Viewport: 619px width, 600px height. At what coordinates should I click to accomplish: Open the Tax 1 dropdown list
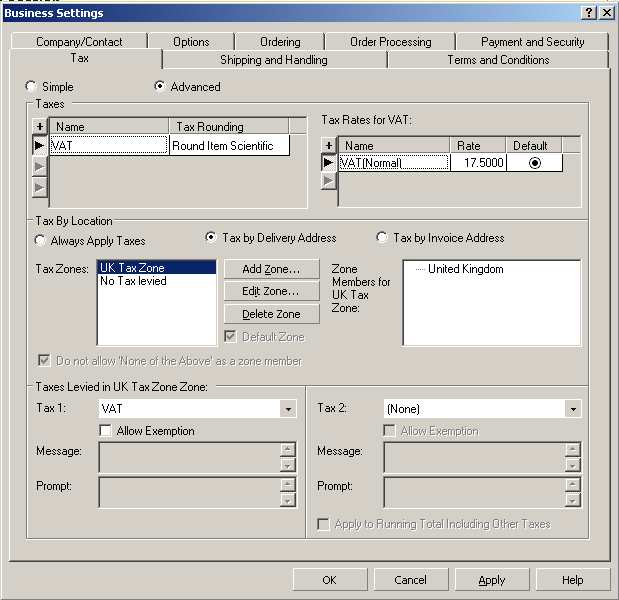point(288,409)
